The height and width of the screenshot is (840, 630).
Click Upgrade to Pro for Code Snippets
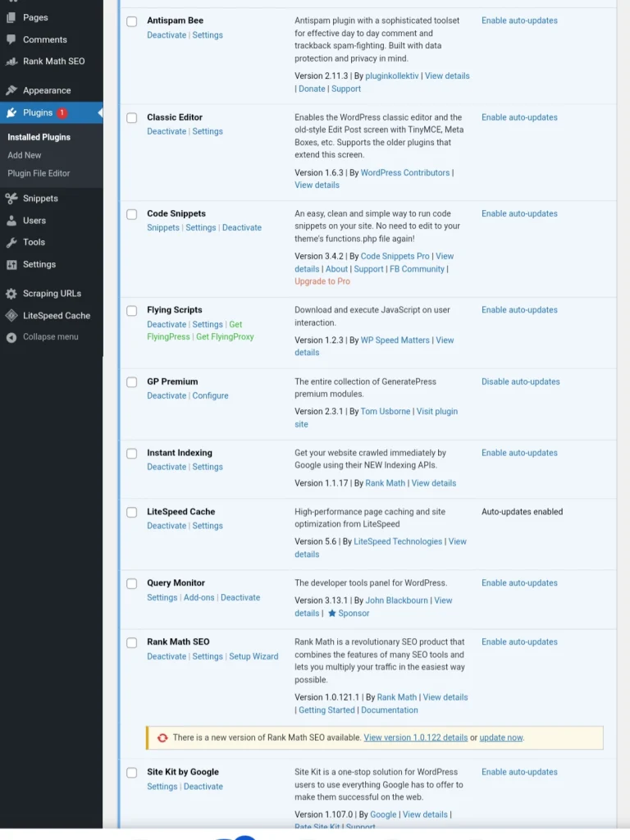[x=322, y=281]
